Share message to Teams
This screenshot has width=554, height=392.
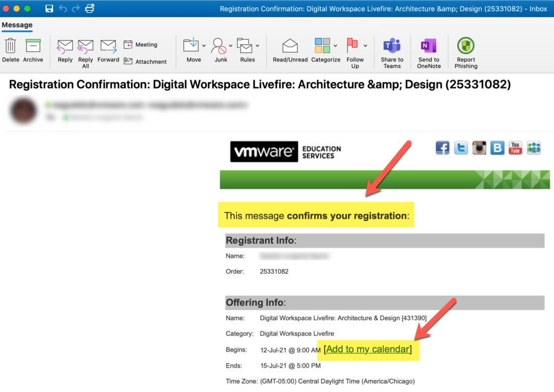coord(392,53)
